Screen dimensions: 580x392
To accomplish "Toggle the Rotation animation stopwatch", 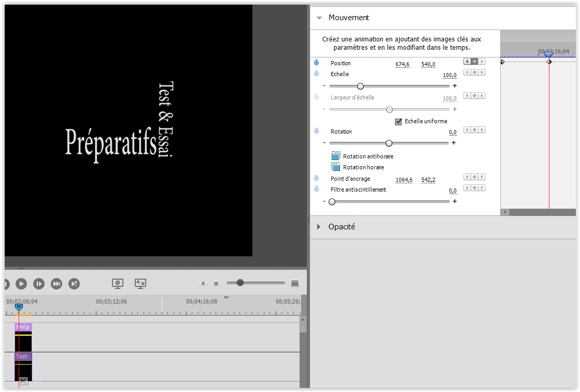I will tap(316, 131).
